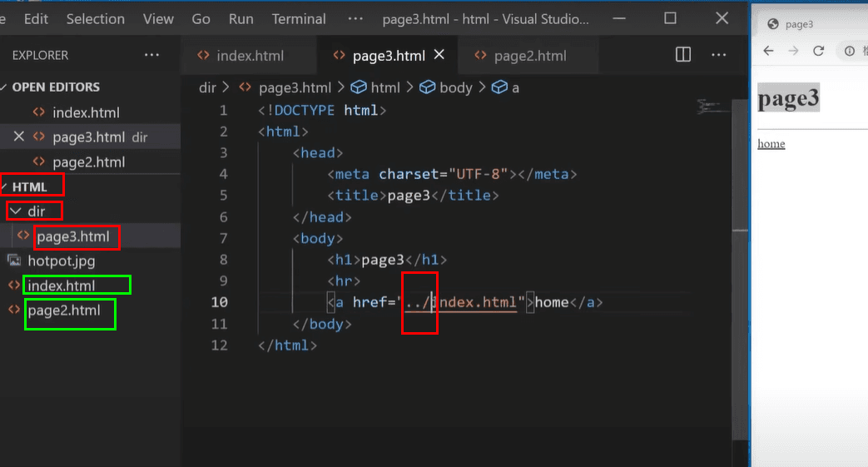This screenshot has width=868, height=467.
Task: Collapse the dir folder
Action: point(15,211)
